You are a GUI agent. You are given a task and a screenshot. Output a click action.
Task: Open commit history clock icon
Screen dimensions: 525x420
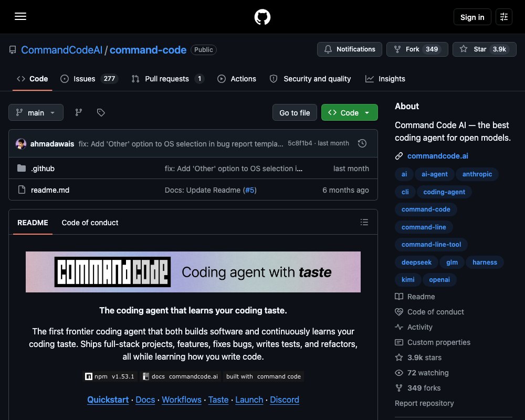[362, 143]
